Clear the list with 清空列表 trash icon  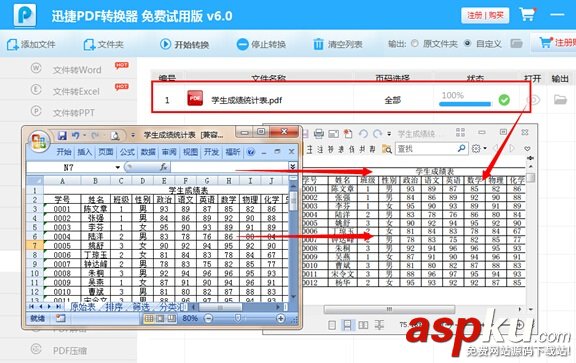coord(318,44)
